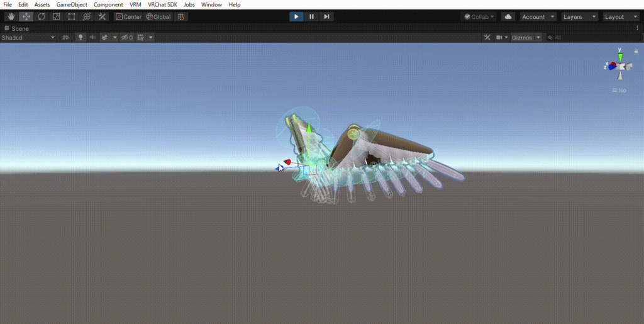Open the Account dropdown
644x324 pixels.
point(538,17)
